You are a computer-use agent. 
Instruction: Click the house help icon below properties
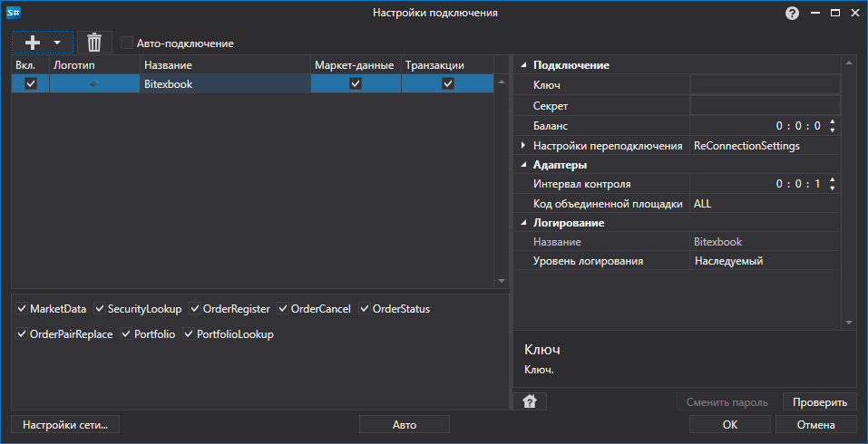(530, 401)
